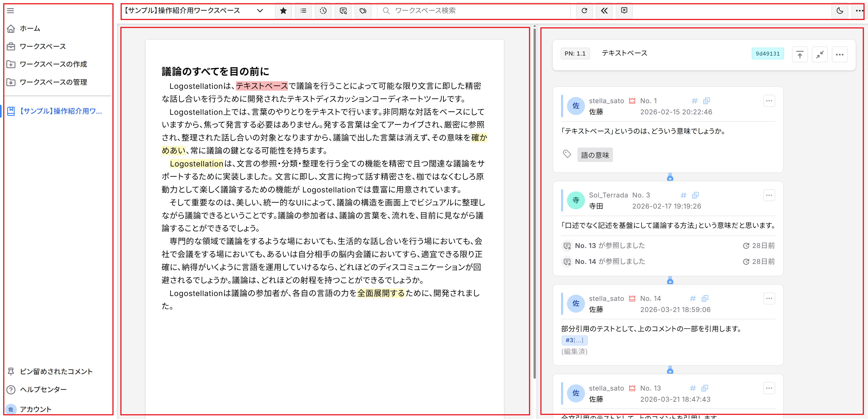Open the No. 13 が参照しました reference
This screenshot has height=419, width=868.
(610, 246)
